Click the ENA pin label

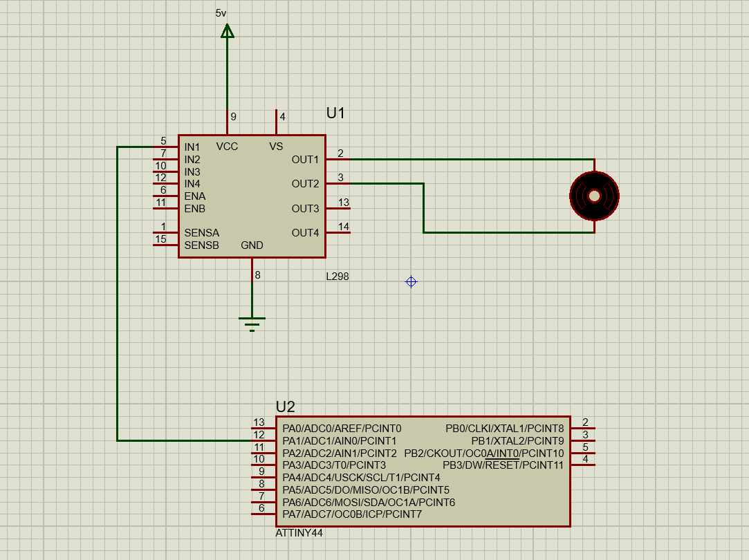pos(195,196)
